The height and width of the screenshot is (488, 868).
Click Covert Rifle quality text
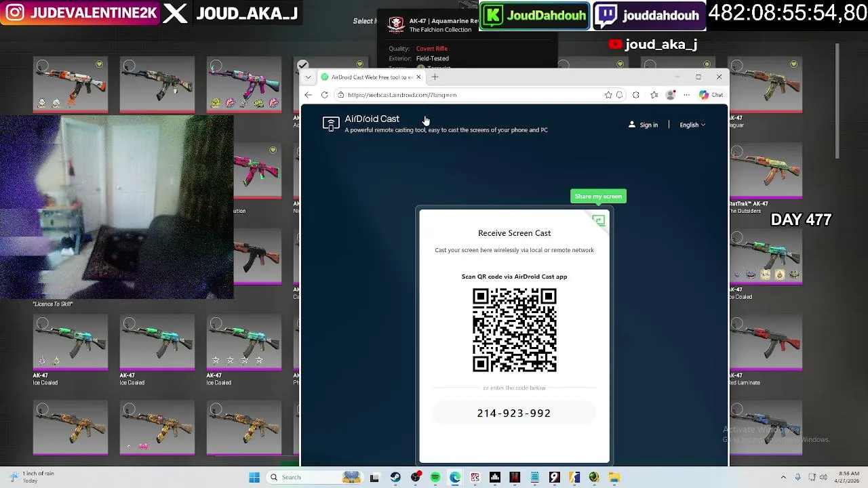click(x=432, y=49)
